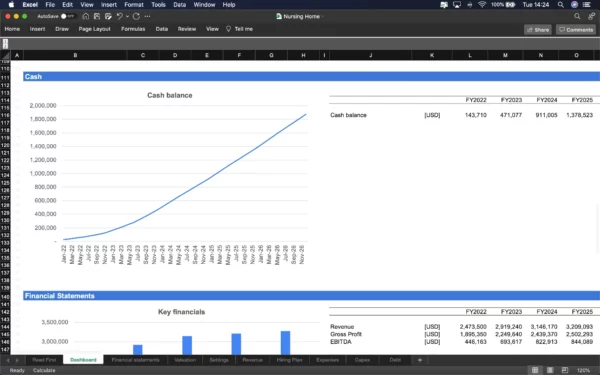Toggle the AutoSave switch
This screenshot has height=375, width=600.
pyautogui.click(x=67, y=16)
